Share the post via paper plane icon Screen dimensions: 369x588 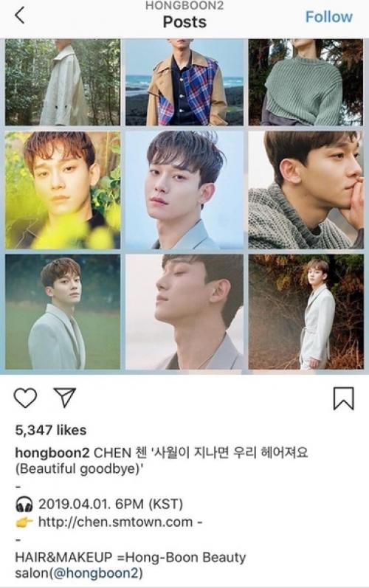point(65,397)
